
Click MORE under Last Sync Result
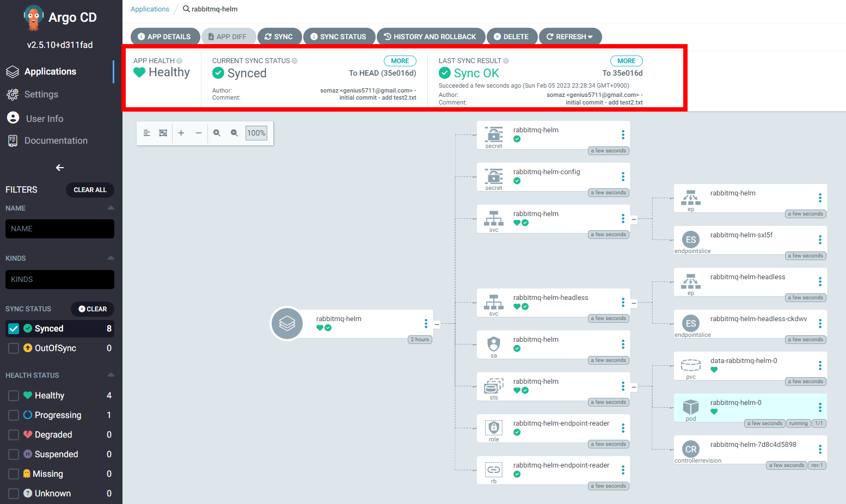[x=627, y=61]
